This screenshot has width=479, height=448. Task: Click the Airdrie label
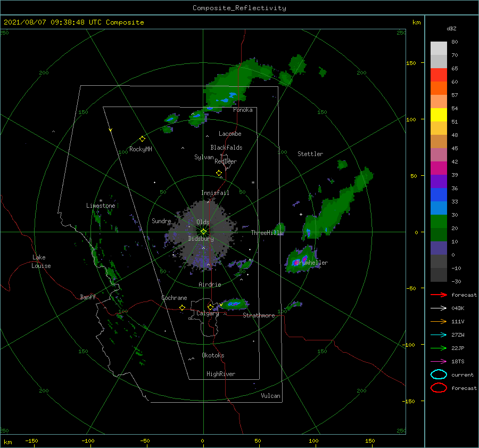pyautogui.click(x=210, y=284)
